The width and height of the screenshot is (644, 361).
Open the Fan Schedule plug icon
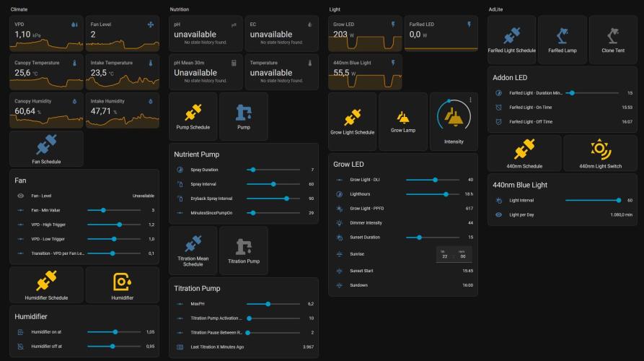(46, 144)
